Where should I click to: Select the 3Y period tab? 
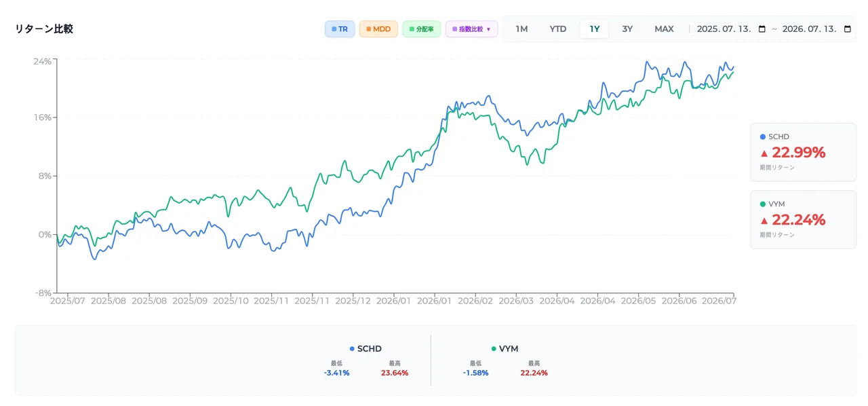click(x=627, y=29)
